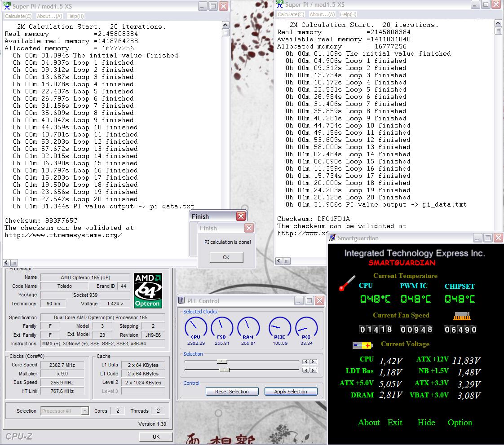Screen dimensions: 504x445
Task: Click right arrow of lower PLL slider
Action: pos(313,370)
